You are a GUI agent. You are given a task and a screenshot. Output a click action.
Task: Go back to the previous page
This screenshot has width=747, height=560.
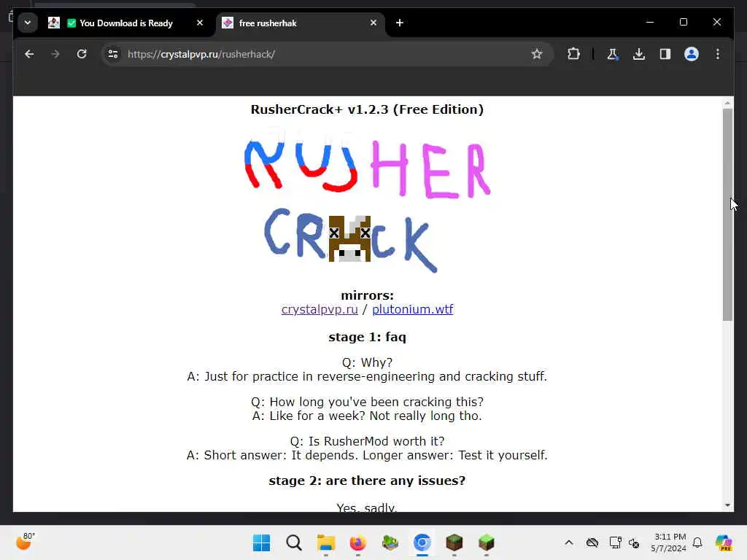tap(29, 54)
